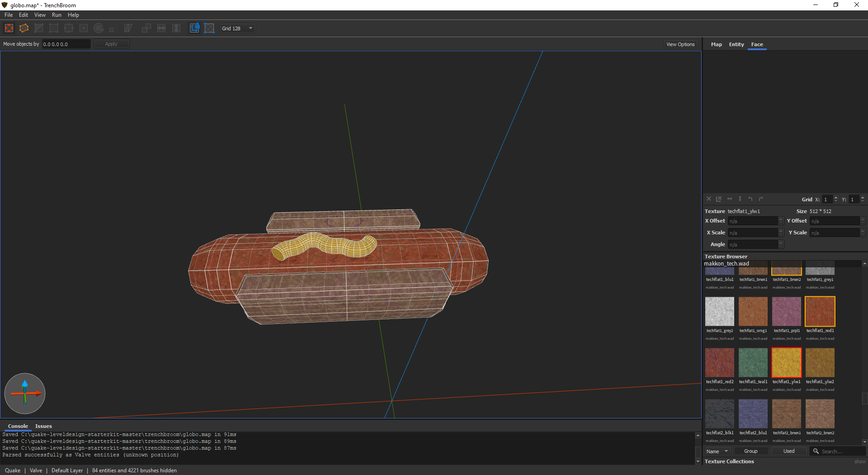Select the techflat1_orng1 texture
This screenshot has width=868, height=475.
tap(753, 311)
